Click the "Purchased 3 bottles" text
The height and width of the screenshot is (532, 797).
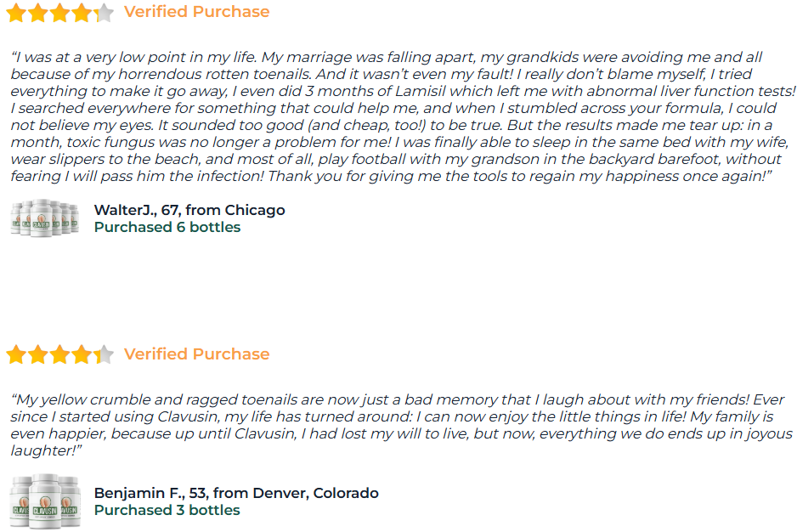click(167, 510)
